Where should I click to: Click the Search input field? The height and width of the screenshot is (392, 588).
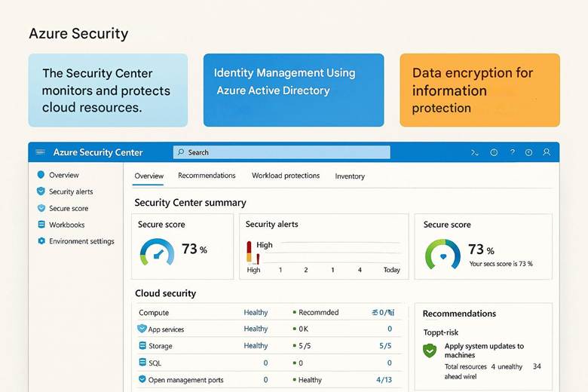tap(282, 152)
